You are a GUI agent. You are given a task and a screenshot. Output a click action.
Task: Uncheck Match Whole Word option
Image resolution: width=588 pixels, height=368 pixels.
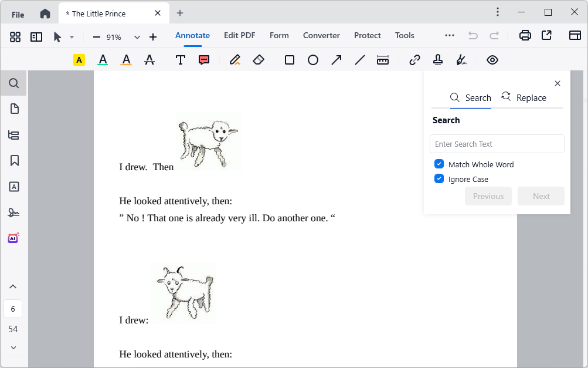coord(439,164)
